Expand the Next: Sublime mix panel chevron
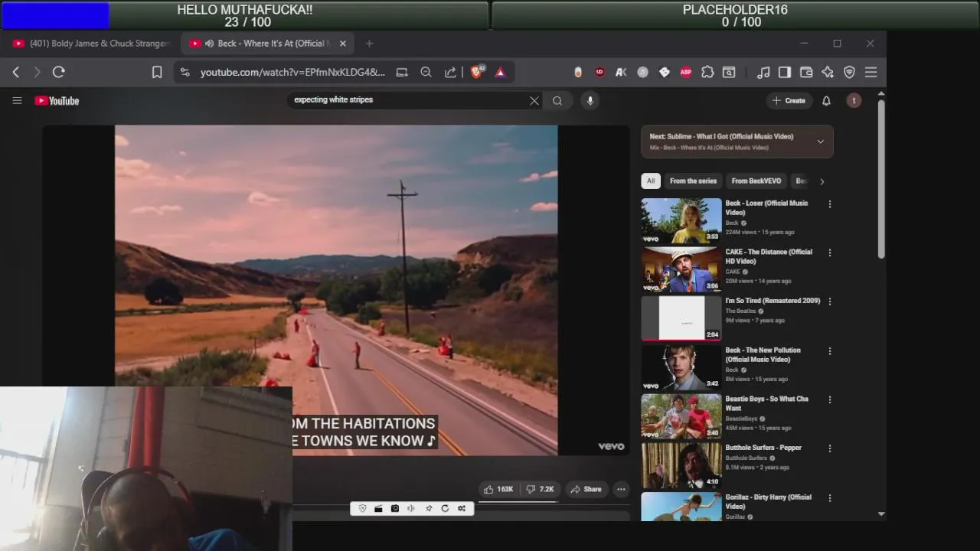Image resolution: width=980 pixels, height=551 pixels. (820, 142)
